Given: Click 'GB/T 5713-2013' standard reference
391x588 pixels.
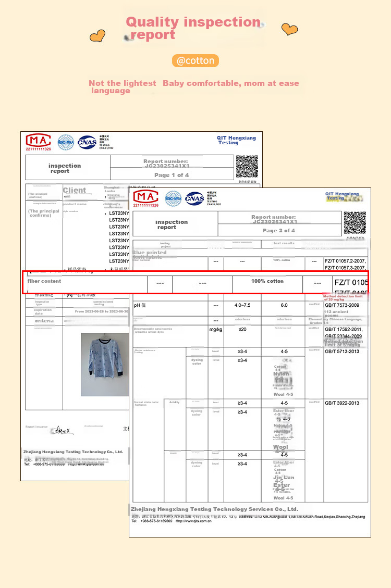Looking at the screenshot, I should coord(342,352).
